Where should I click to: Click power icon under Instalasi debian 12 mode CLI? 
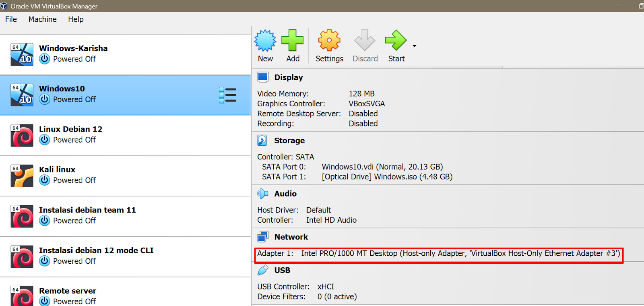[45, 261]
